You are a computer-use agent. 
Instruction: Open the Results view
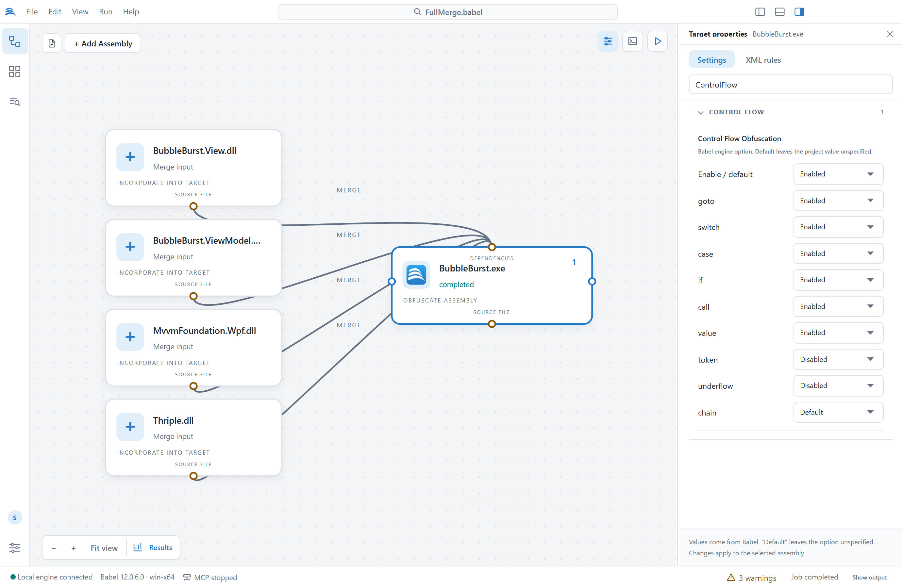(153, 547)
